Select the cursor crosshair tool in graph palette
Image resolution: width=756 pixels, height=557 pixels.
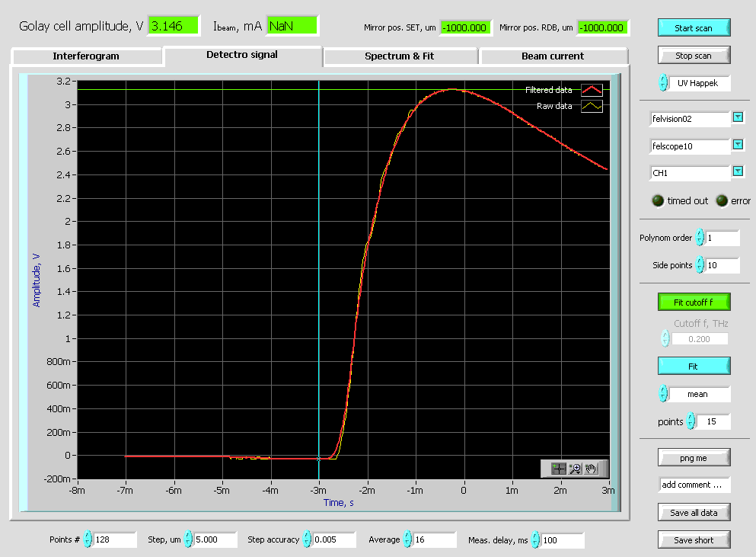click(558, 468)
